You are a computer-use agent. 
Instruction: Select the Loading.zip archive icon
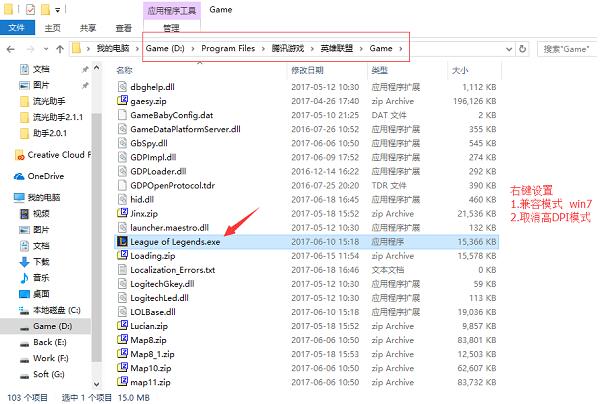122,255
